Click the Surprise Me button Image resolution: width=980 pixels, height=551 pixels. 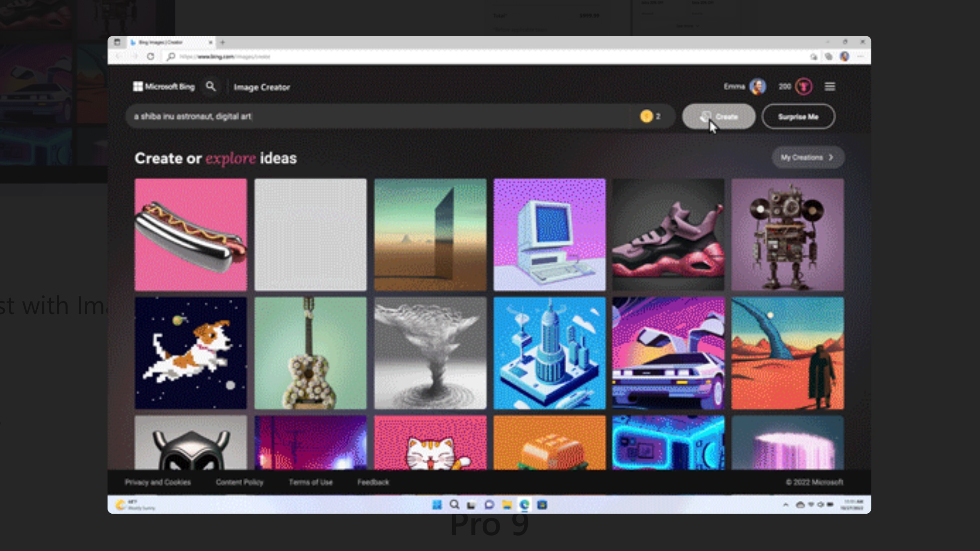point(798,116)
